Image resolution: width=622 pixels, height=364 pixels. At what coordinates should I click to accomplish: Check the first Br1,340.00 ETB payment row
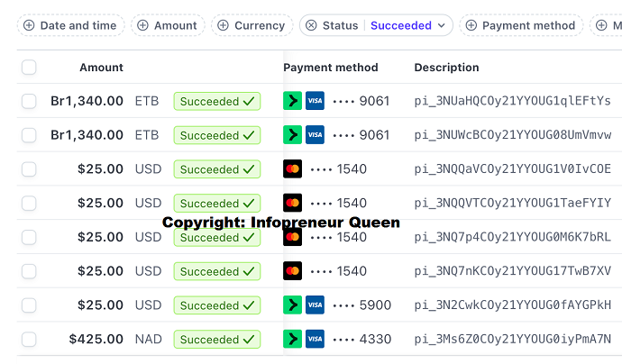click(29, 101)
